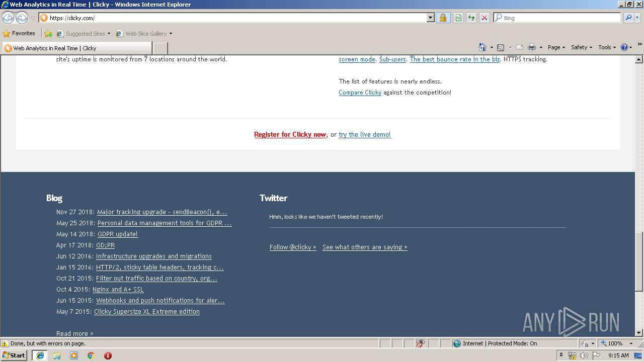Open the zoom level 100% dropdown
This screenshot has width=644, height=362.
point(631,343)
